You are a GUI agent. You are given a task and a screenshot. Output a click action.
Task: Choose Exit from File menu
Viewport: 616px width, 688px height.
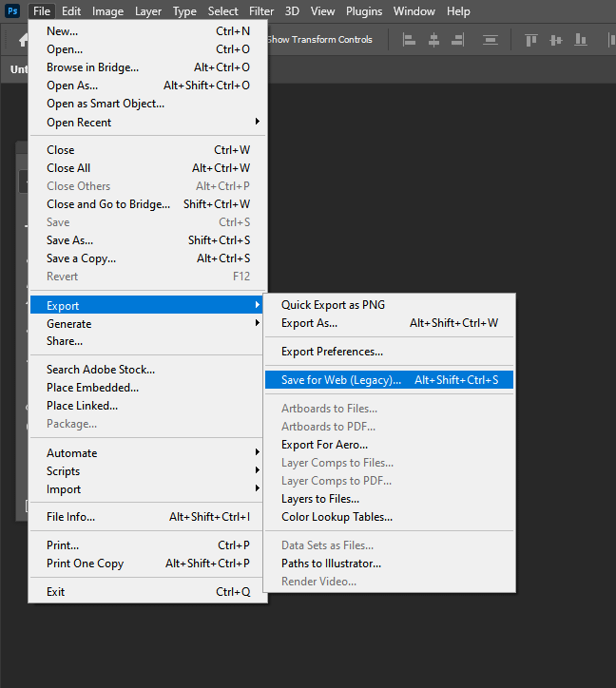148,591
